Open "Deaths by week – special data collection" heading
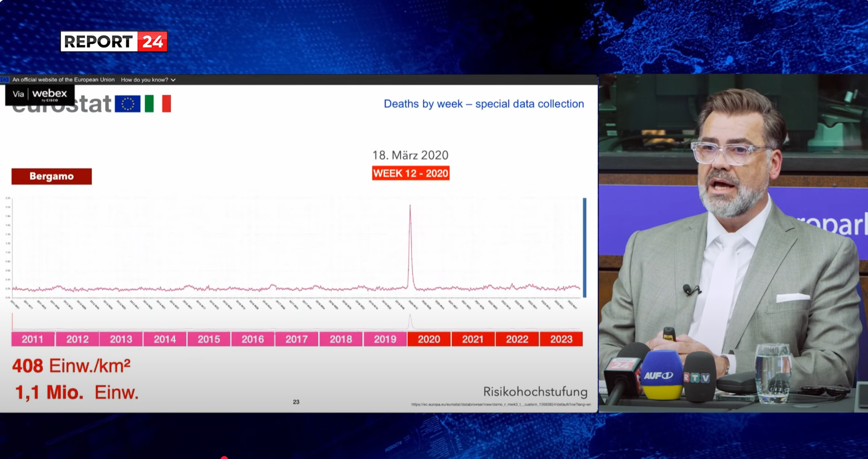The width and height of the screenshot is (868, 459). 483,104
